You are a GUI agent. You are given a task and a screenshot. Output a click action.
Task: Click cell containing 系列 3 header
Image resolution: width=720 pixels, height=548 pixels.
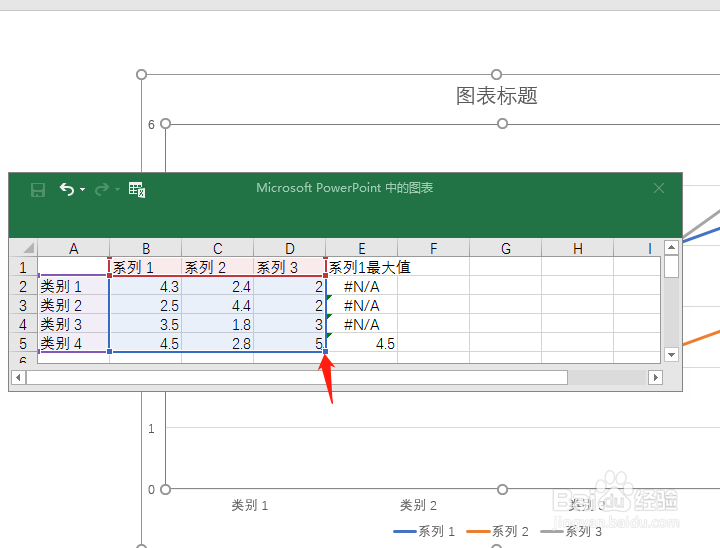(290, 267)
